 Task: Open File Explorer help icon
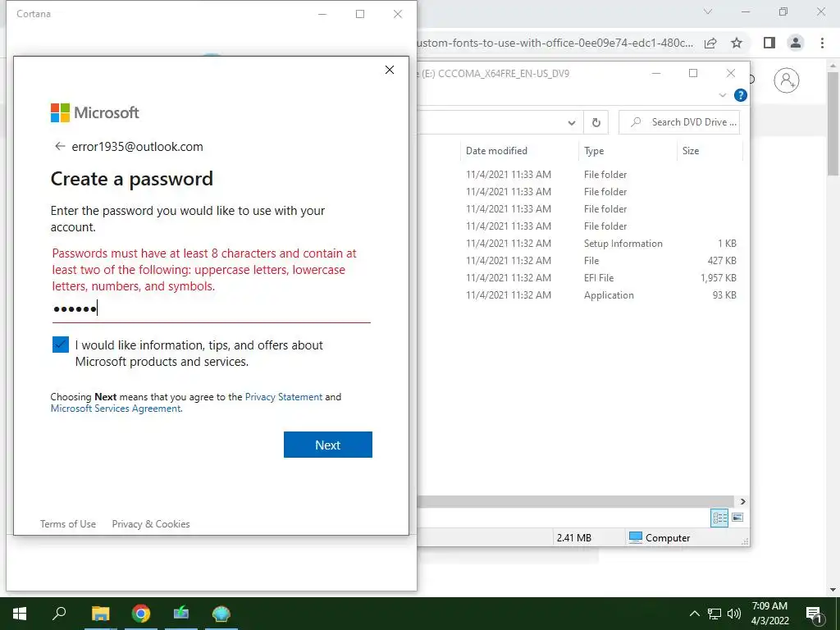pos(741,95)
